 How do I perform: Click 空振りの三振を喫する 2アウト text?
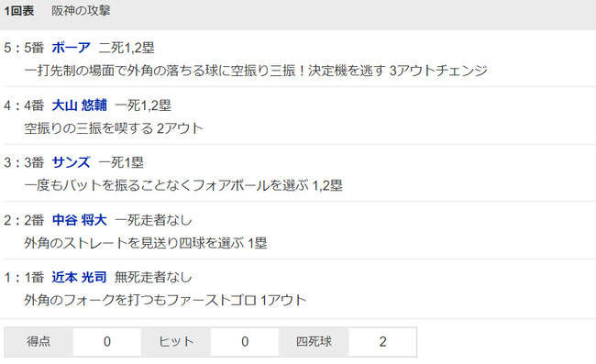click(x=114, y=128)
